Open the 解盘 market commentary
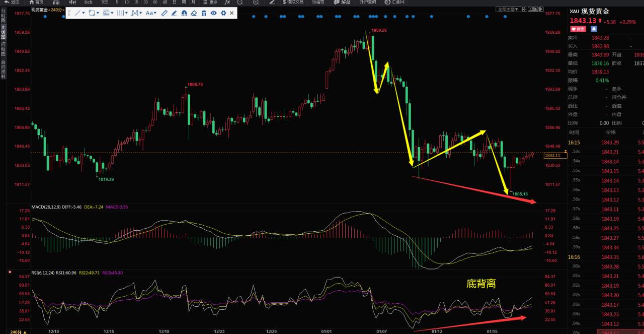The width and height of the screenshot is (644, 334). point(342,2)
